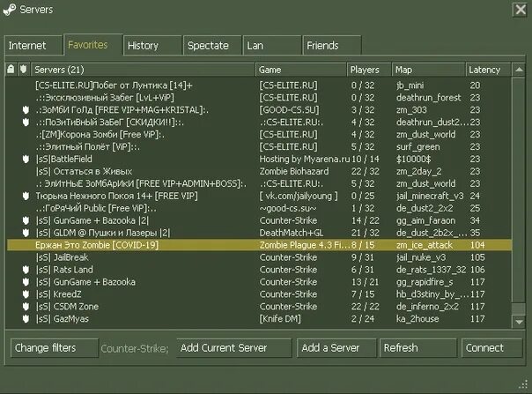The width and height of the screenshot is (532, 394).
Task: Click VAC shield on Тюрьма Нежного Покоя row
Action: click(x=26, y=196)
